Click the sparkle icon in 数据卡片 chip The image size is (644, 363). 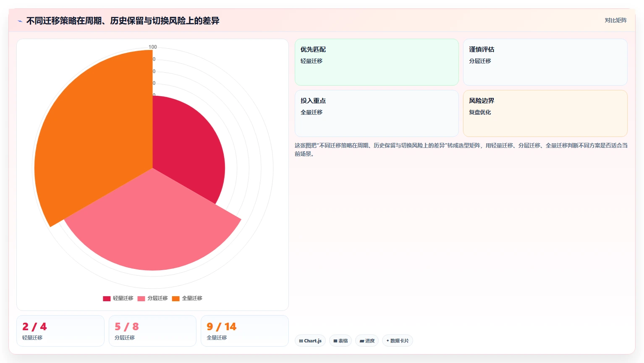388,341
